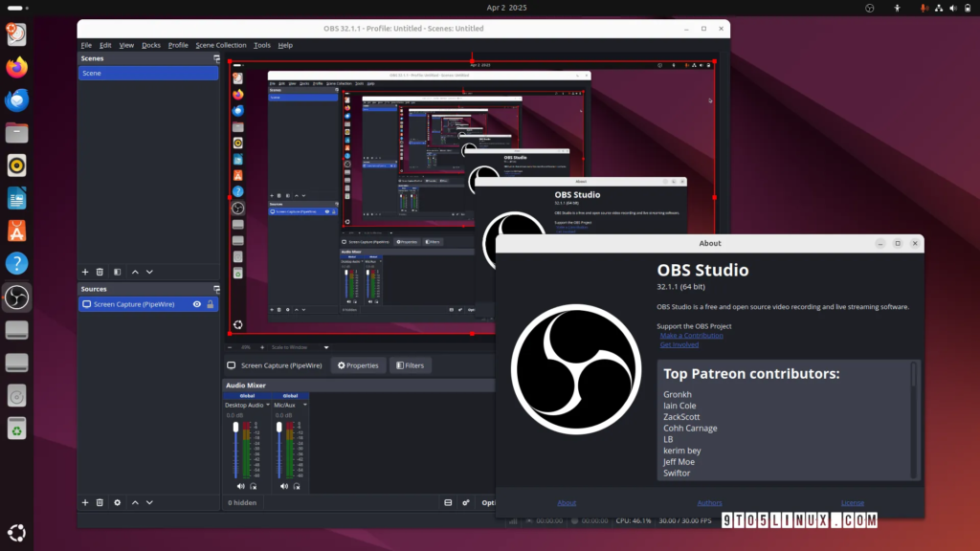Viewport: 980px width, 551px height.
Task: Mute Mic/Aux speaker icon
Action: [x=283, y=486]
